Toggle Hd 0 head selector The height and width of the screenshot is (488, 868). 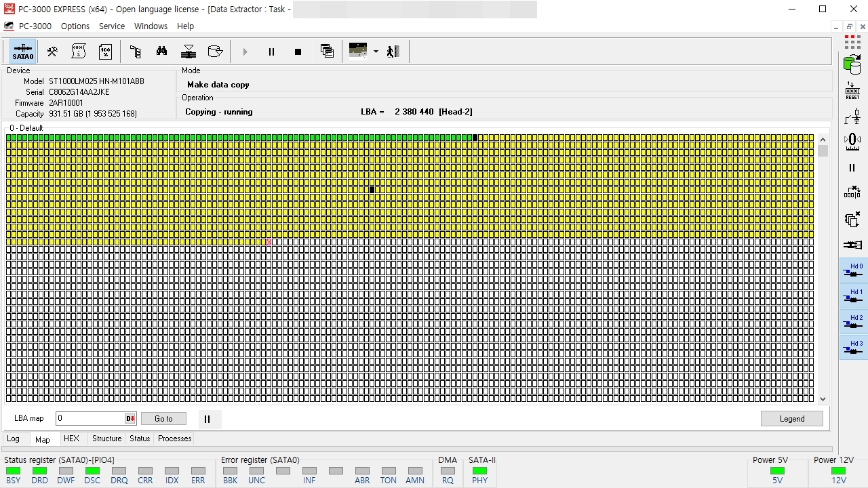[853, 270]
